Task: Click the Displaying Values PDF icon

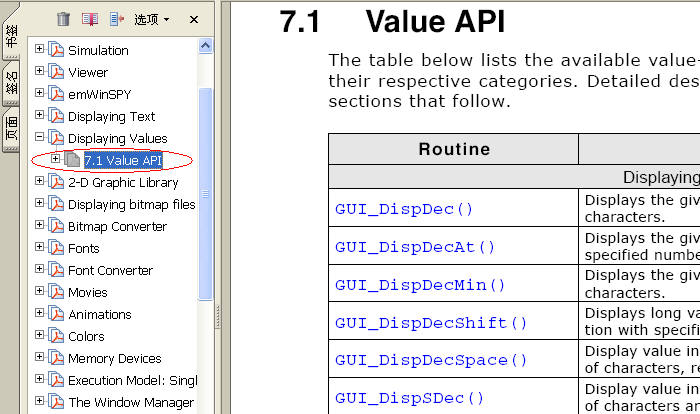Action: pyautogui.click(x=56, y=138)
